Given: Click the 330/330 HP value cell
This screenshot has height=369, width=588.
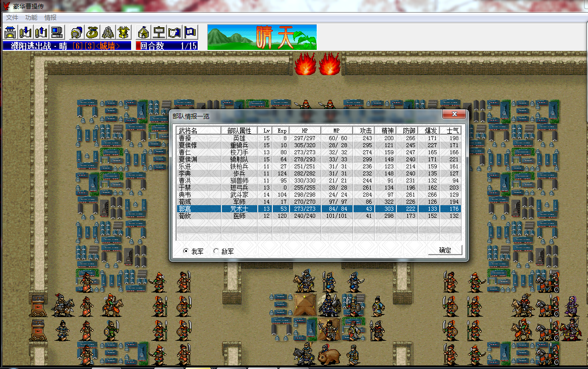Looking at the screenshot, I should pos(305,180).
